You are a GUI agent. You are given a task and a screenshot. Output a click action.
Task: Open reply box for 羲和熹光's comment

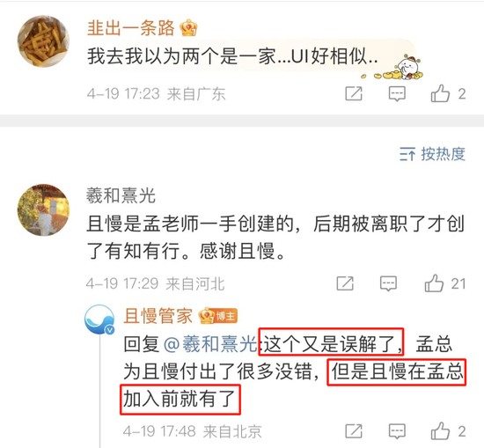click(388, 283)
